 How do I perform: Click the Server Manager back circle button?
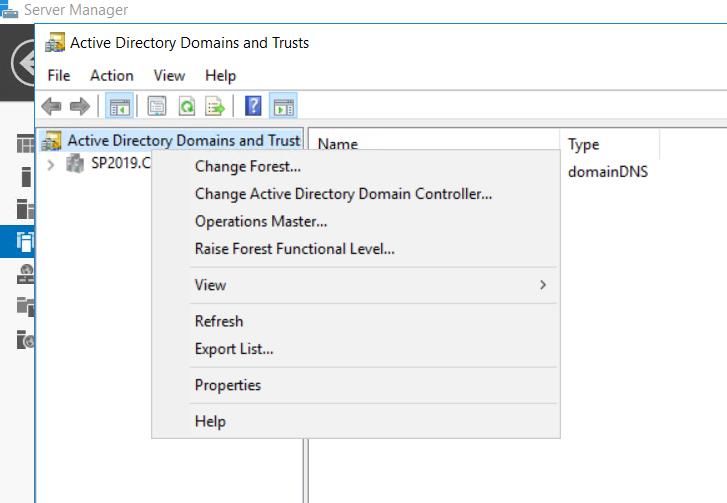point(24,62)
